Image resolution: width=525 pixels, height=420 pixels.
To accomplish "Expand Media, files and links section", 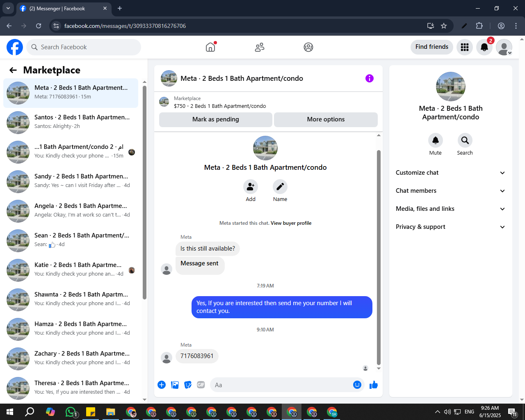I will coord(450,209).
